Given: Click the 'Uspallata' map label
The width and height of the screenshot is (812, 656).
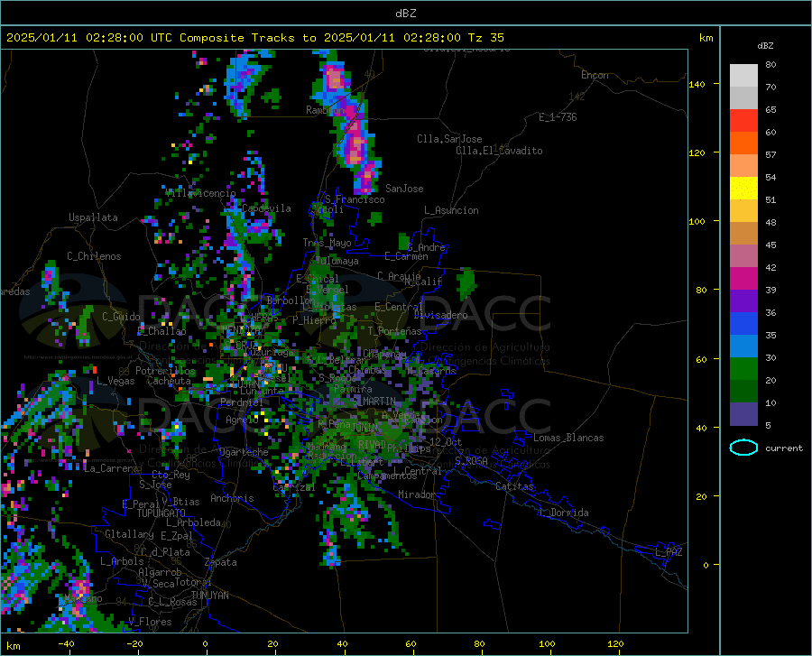Looking at the screenshot, I should tap(93, 217).
